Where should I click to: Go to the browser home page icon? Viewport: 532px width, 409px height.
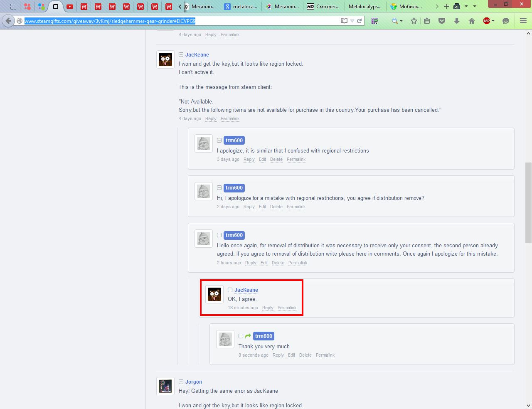coord(472,21)
